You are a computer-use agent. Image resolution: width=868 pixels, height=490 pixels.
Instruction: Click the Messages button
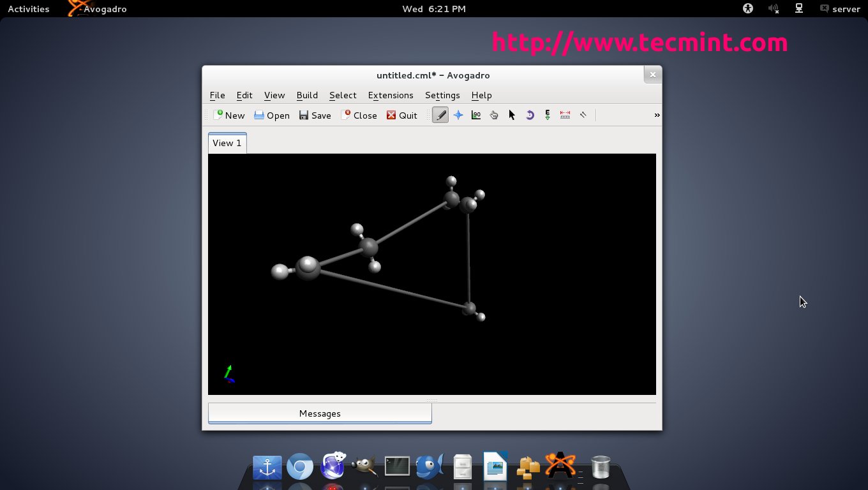pyautogui.click(x=320, y=413)
